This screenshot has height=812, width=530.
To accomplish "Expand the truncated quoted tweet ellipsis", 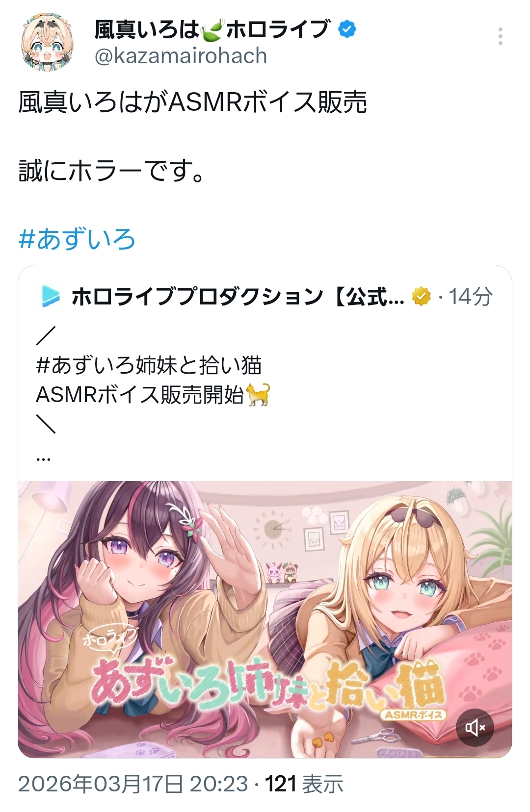I will tap(44, 458).
